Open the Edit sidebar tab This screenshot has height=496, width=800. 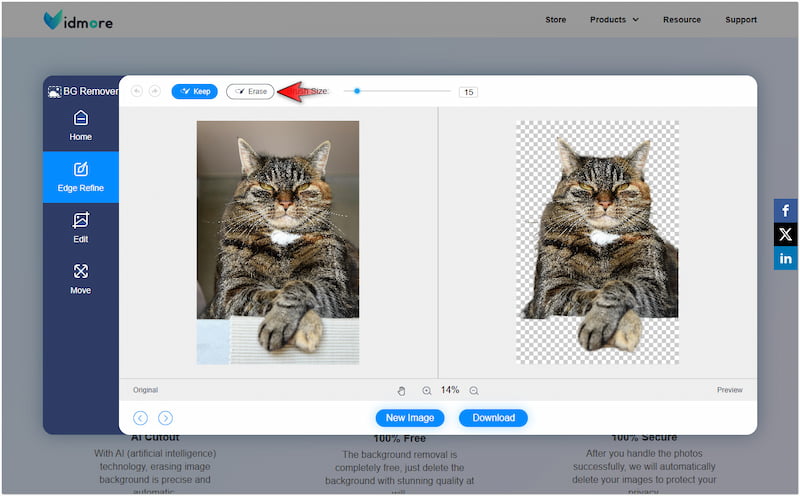point(81,228)
